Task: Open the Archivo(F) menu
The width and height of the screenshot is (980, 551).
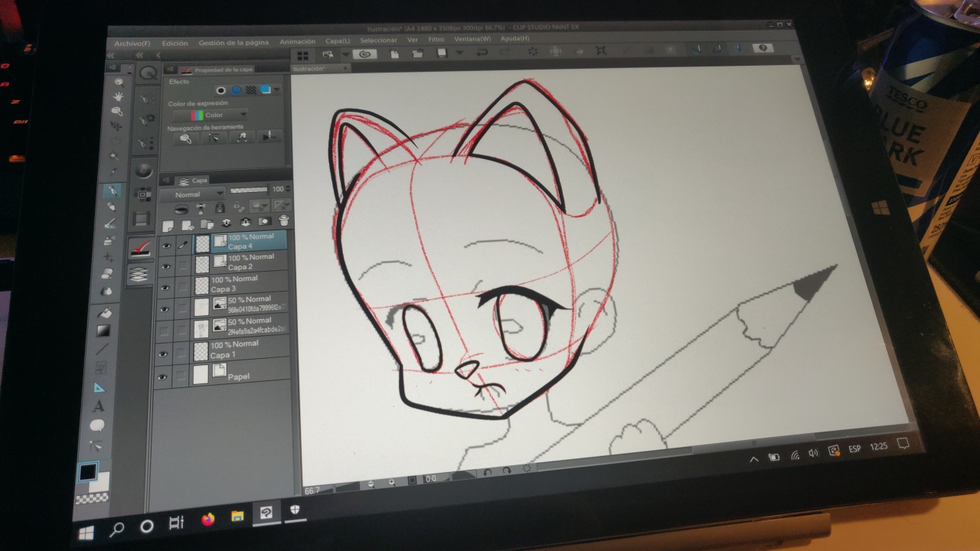Action: pyautogui.click(x=133, y=44)
